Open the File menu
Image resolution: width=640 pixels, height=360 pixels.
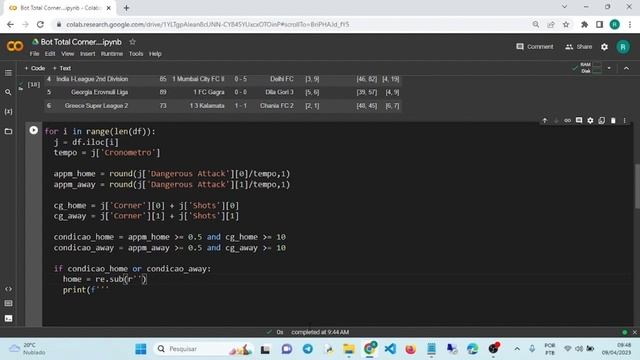point(34,54)
